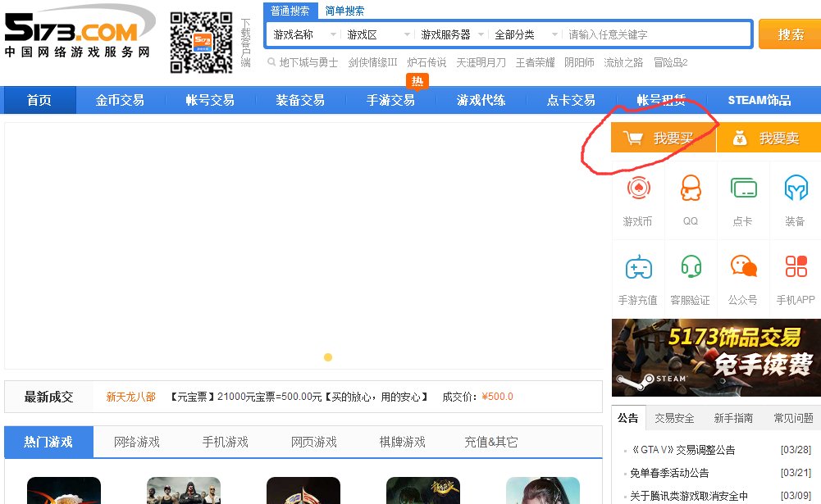Click the keyword search input field
821x504 pixels.
click(x=656, y=34)
